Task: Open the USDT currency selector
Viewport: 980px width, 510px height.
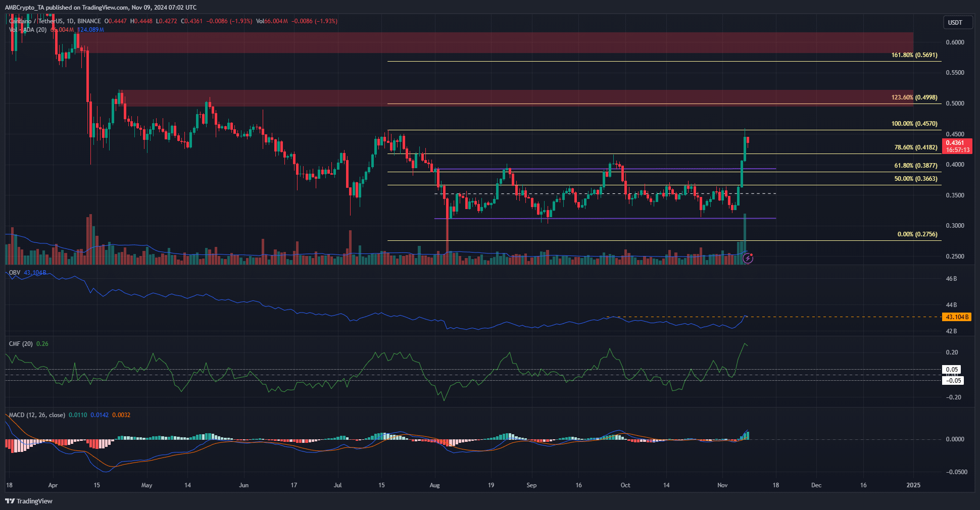Action: (x=957, y=23)
